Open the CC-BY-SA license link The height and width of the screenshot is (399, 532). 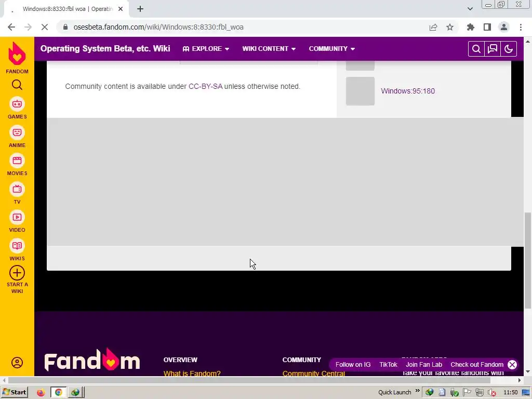click(206, 86)
